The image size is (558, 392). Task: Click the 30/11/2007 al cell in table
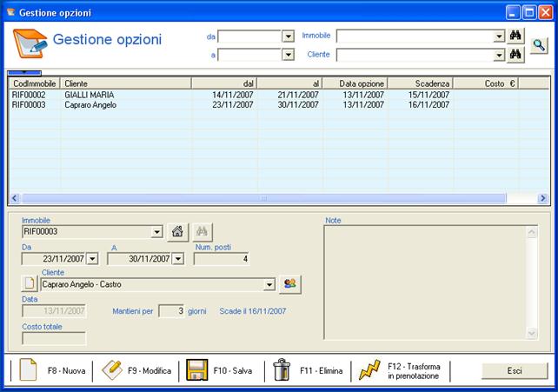pyautogui.click(x=298, y=105)
